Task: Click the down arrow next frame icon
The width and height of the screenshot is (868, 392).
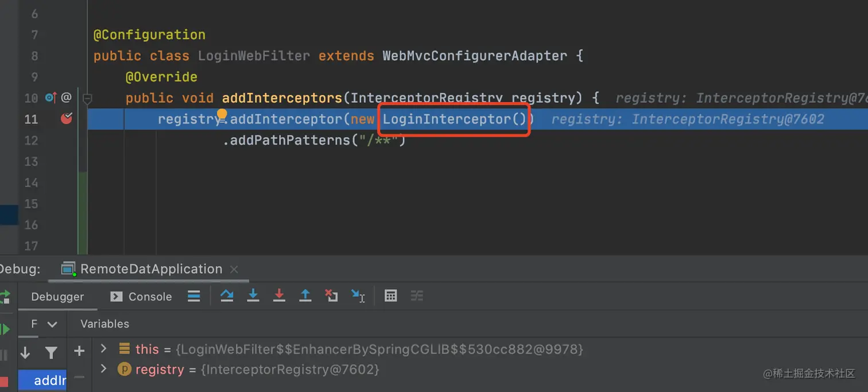Action: coord(25,352)
